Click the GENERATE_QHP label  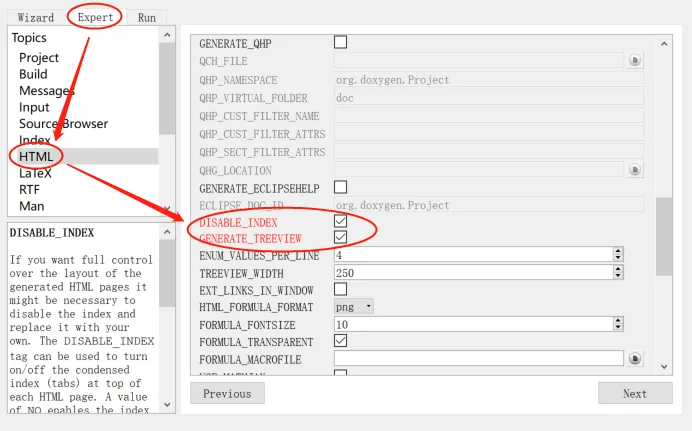coord(235,44)
